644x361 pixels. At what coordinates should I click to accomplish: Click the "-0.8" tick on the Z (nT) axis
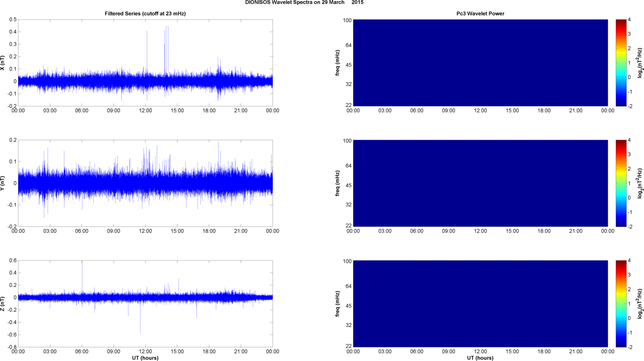(12, 347)
